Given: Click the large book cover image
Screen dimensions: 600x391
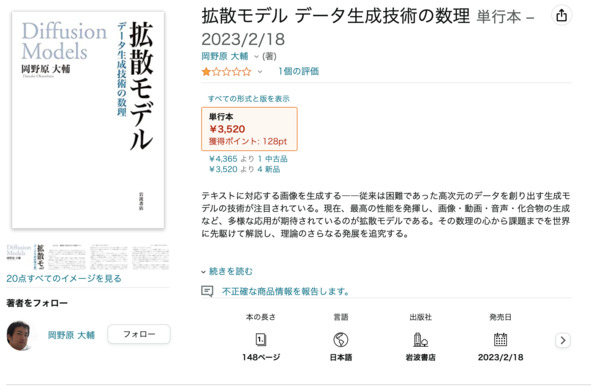Looking at the screenshot, I should click(88, 120).
